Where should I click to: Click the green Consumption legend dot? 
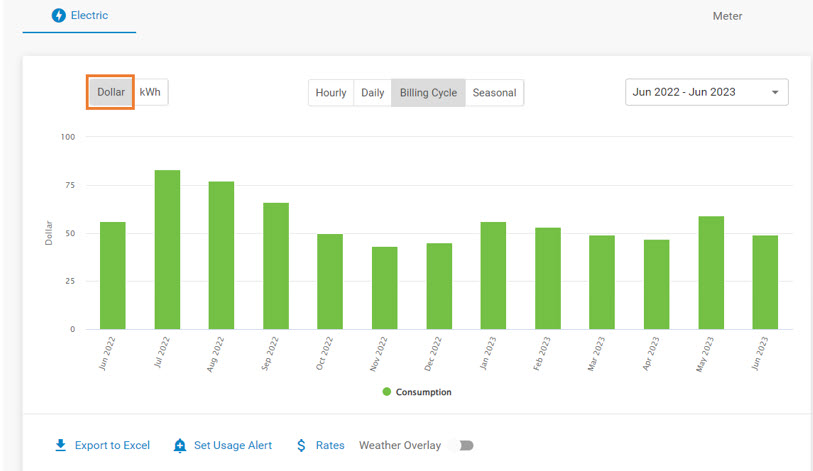click(387, 392)
